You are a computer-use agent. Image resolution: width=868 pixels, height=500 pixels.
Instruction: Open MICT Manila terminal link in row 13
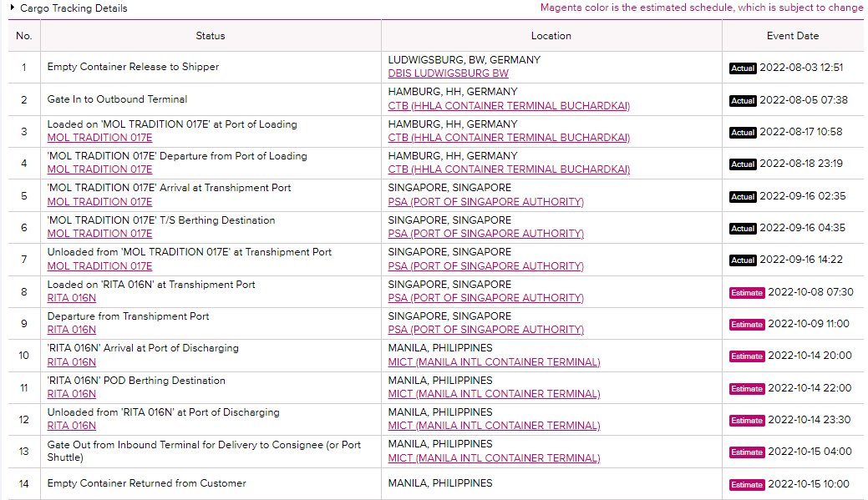[x=494, y=458]
